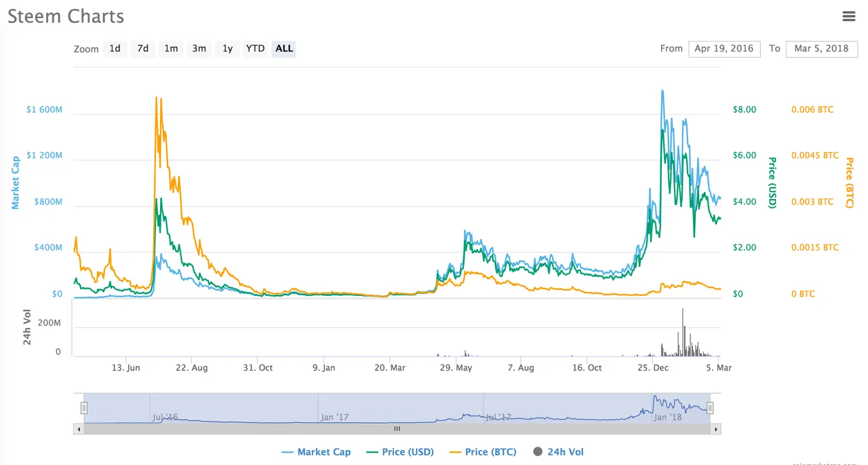868x465 pixels.
Task: Click the 13. Jun date label
Action: tap(125, 368)
